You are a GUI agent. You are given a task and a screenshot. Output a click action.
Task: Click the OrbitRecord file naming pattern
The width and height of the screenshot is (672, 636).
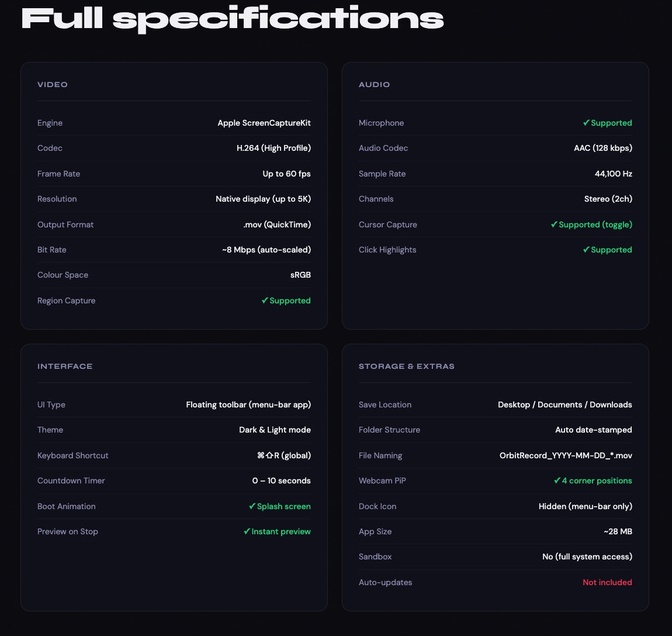click(566, 455)
